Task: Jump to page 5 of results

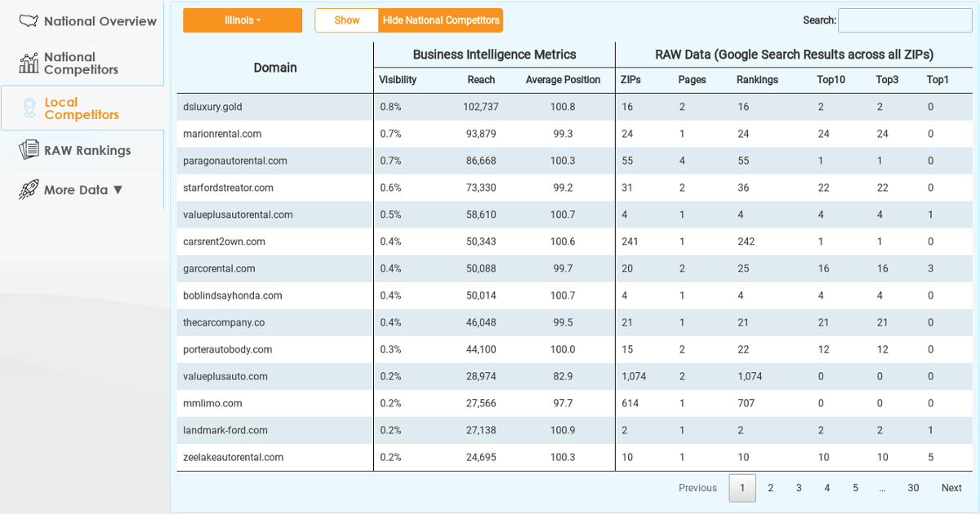Action: coord(855,488)
